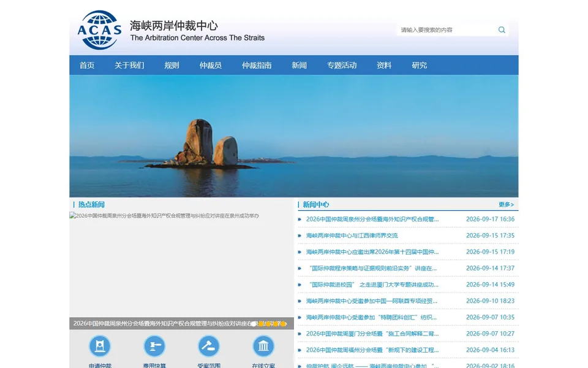
Task: Click the search magnifier icon
Action: click(x=502, y=30)
